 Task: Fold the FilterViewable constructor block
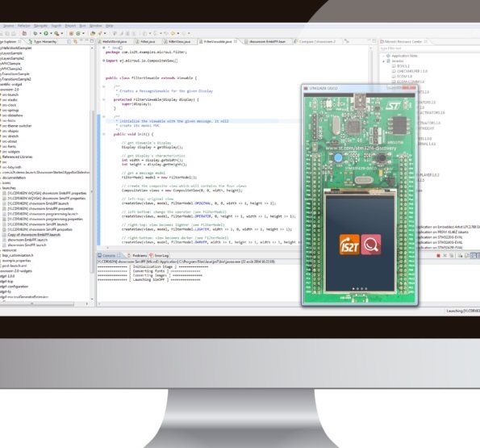[x=104, y=99]
